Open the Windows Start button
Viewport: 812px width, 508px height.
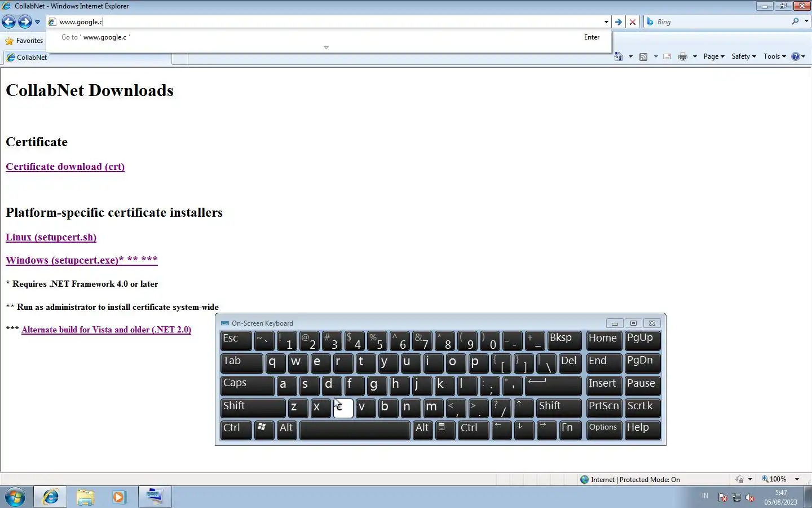[x=15, y=497]
